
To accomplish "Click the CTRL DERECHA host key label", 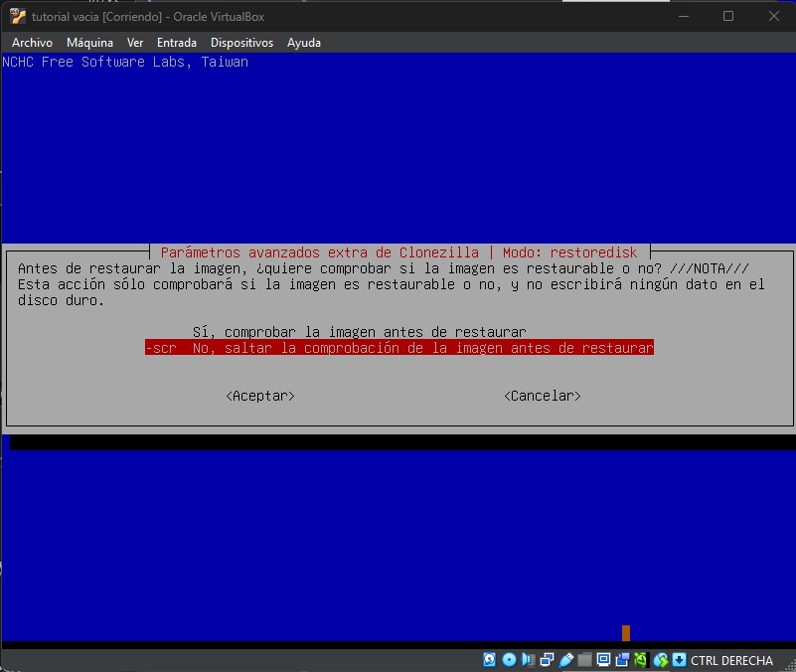I will [x=731, y=660].
